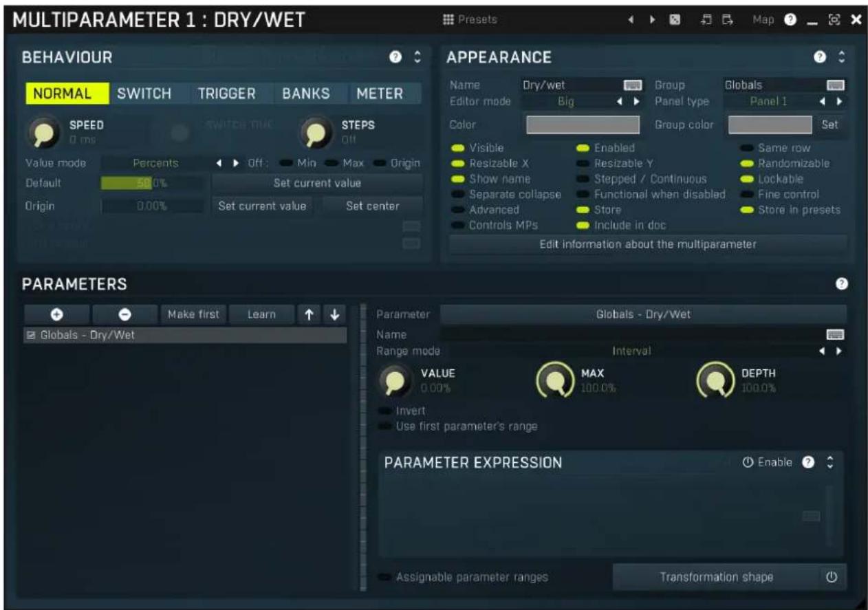868x610 pixels.
Task: Click Edit information about the multiparameter
Action: click(648, 244)
